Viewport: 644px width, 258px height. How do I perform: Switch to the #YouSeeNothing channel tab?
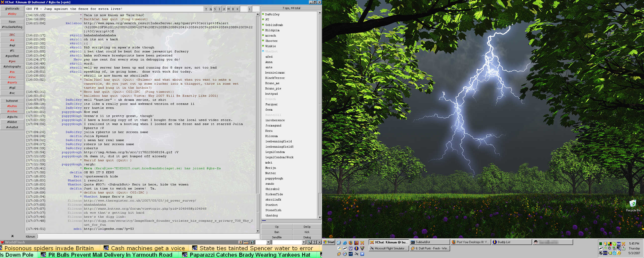(12, 27)
